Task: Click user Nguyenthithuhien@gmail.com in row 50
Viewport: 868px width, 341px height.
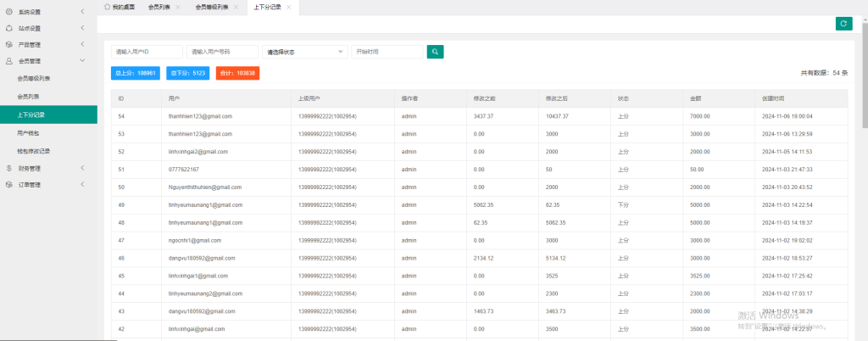Action: 205,187
